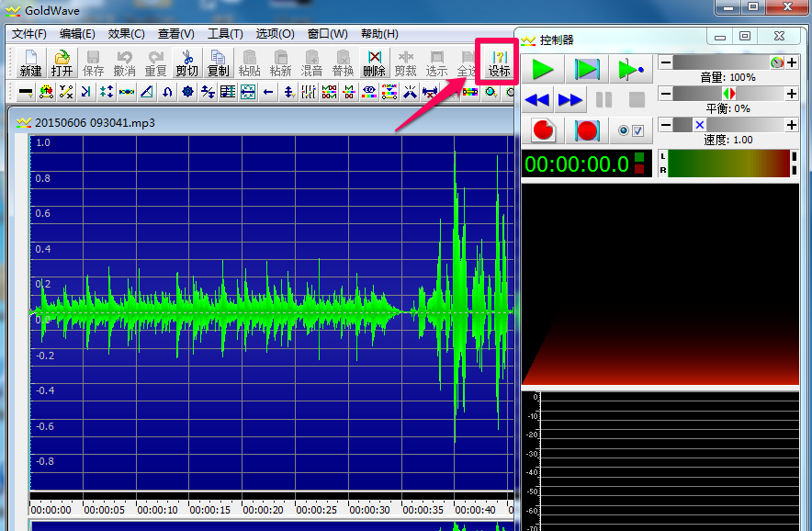Open the 文件(F) menu
The width and height of the screenshot is (812, 531).
click(x=29, y=34)
